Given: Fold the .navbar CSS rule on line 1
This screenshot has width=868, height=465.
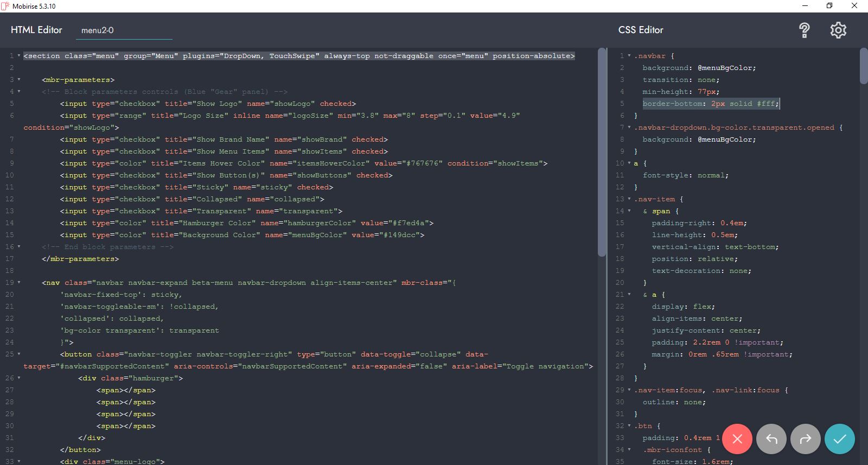Looking at the screenshot, I should point(629,56).
